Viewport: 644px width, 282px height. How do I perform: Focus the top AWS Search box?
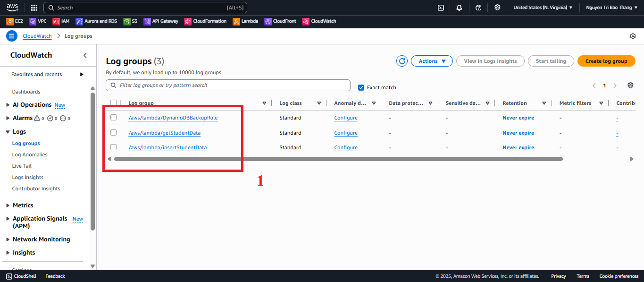click(x=145, y=8)
